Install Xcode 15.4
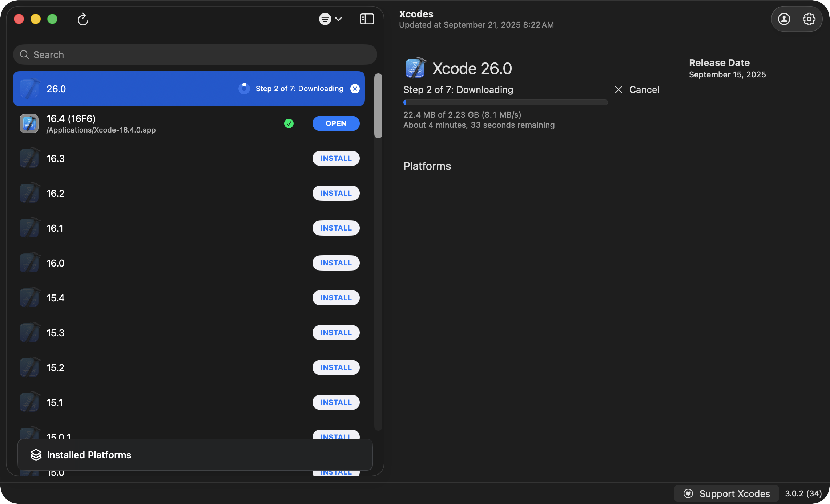830x504 pixels. [x=336, y=298]
